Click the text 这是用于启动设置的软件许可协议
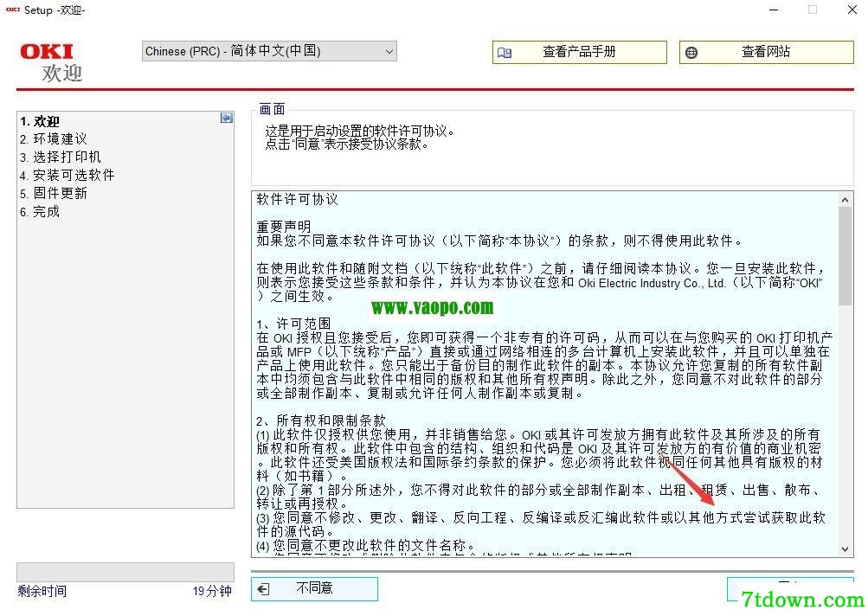Viewport: 868px width, 616px height. pyautogui.click(x=359, y=132)
